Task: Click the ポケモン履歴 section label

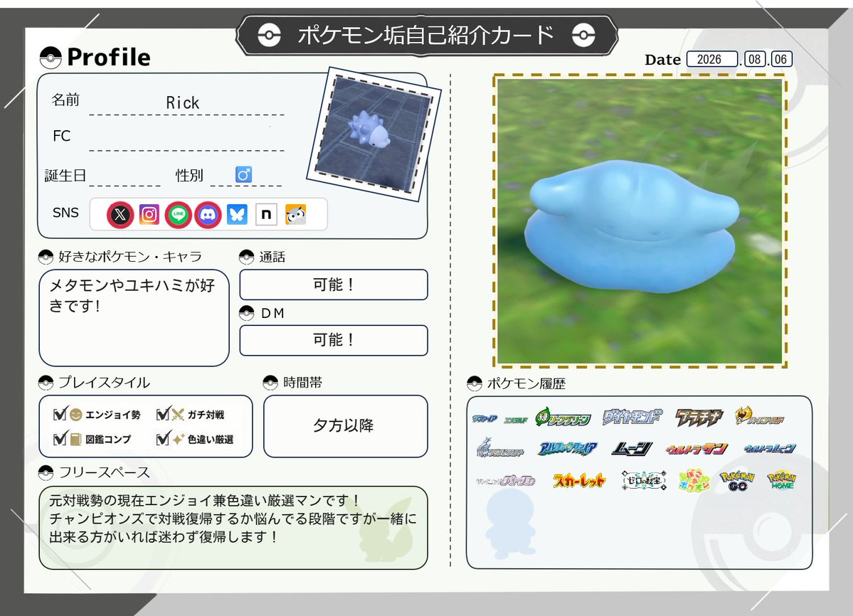Action: coord(526,384)
